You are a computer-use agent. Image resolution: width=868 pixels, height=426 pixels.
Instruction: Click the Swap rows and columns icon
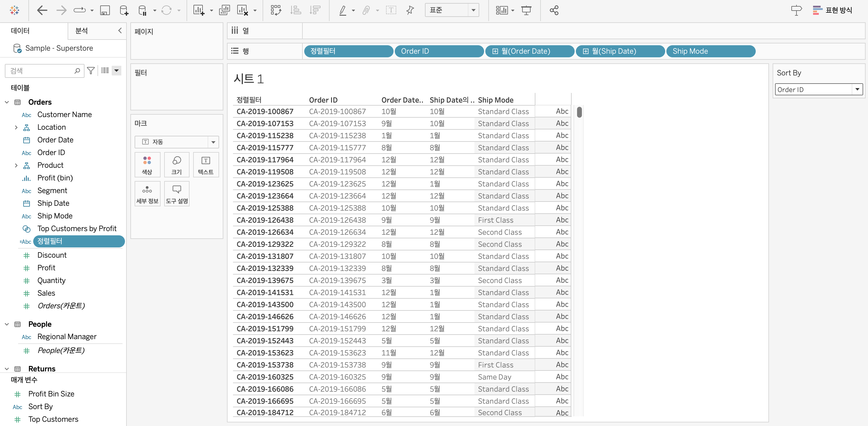tap(276, 11)
